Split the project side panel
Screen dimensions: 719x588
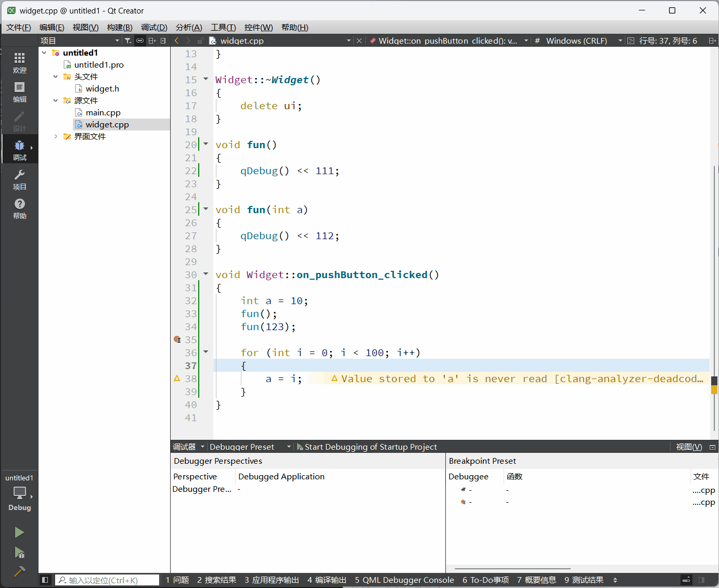click(152, 41)
